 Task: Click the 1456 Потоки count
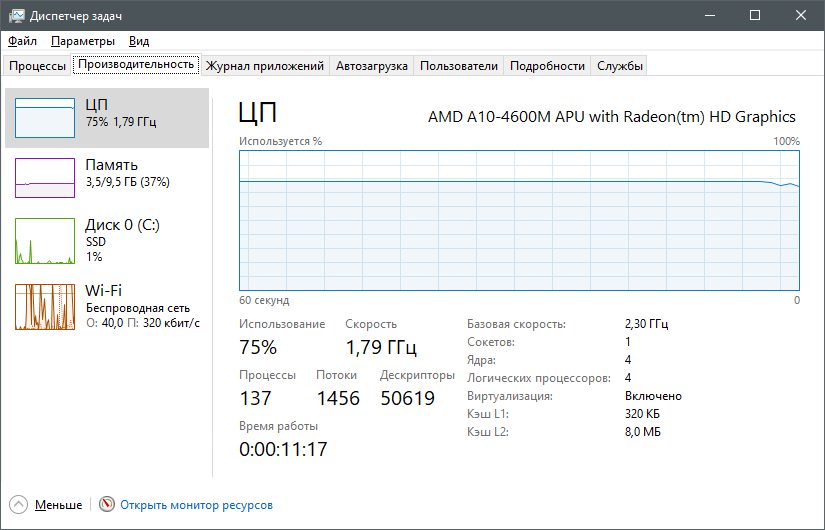pos(338,398)
